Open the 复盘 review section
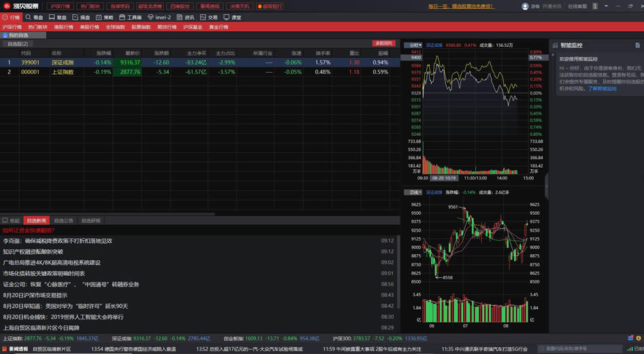644x354 pixels. [58, 17]
